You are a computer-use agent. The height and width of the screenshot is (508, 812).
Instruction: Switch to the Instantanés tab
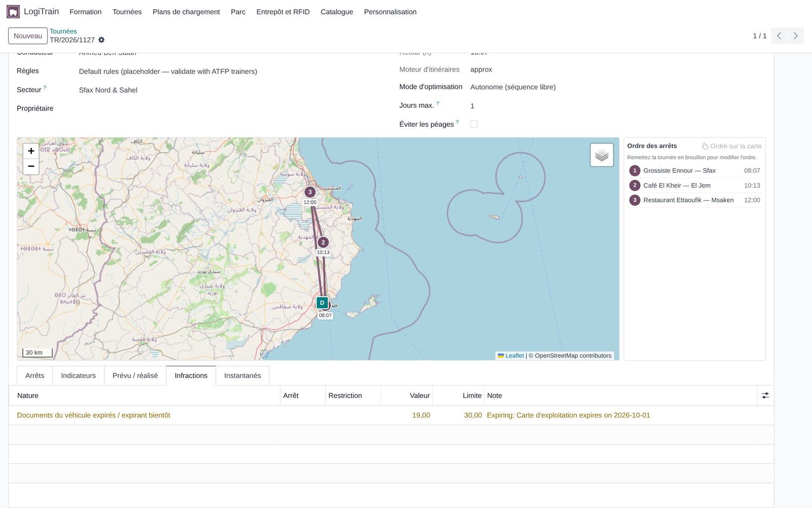pyautogui.click(x=243, y=375)
